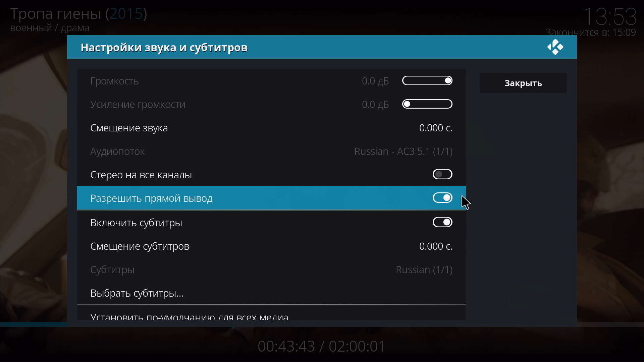Disable the 'Разрешить прямой вывод' switch

click(442, 198)
